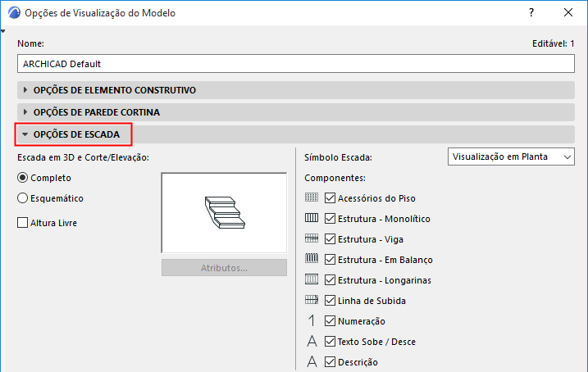
Task: Click the Estrutura - Em Balanço icon
Action: tap(312, 258)
